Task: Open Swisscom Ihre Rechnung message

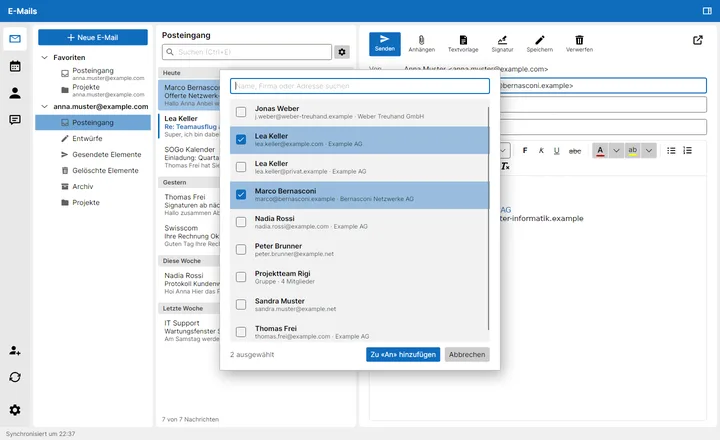Action: (189, 236)
